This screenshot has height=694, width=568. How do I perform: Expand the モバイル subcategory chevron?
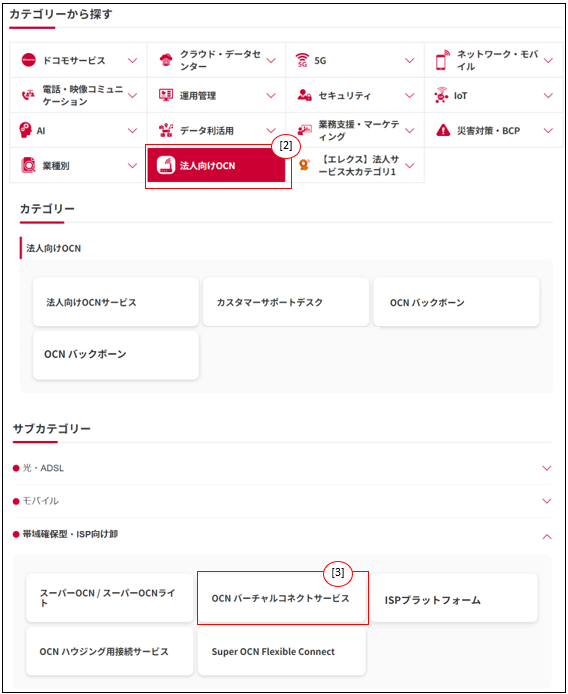547,501
